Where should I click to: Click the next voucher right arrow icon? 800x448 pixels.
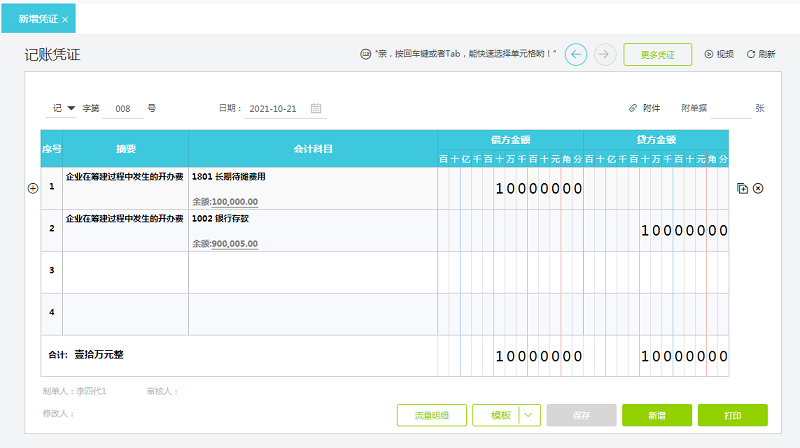(x=604, y=54)
